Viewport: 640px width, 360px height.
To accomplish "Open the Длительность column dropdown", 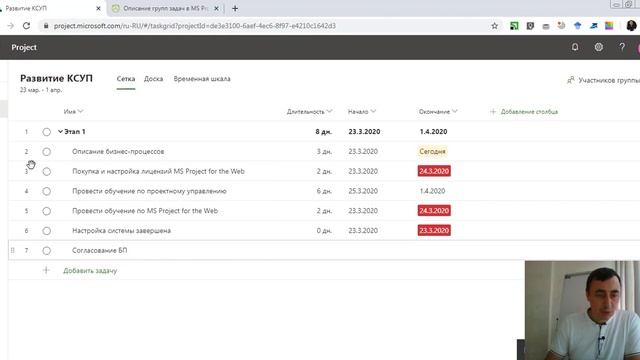I will 329,111.
